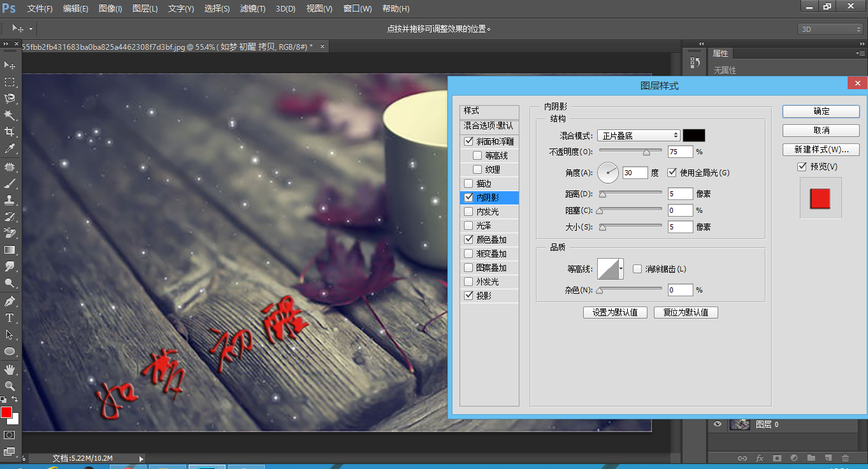Select the 混合选项:默认 row
The height and width of the screenshot is (469, 868).
click(x=489, y=126)
